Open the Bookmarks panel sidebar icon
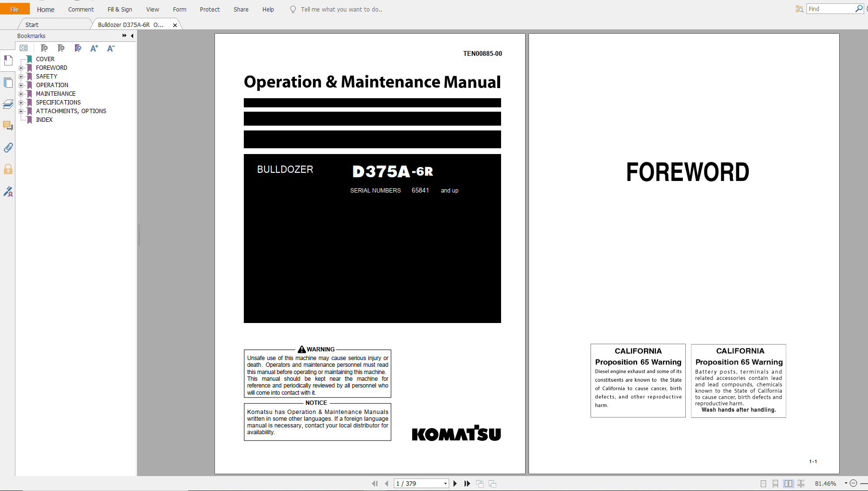This screenshot has width=868, height=491. pyautogui.click(x=8, y=60)
